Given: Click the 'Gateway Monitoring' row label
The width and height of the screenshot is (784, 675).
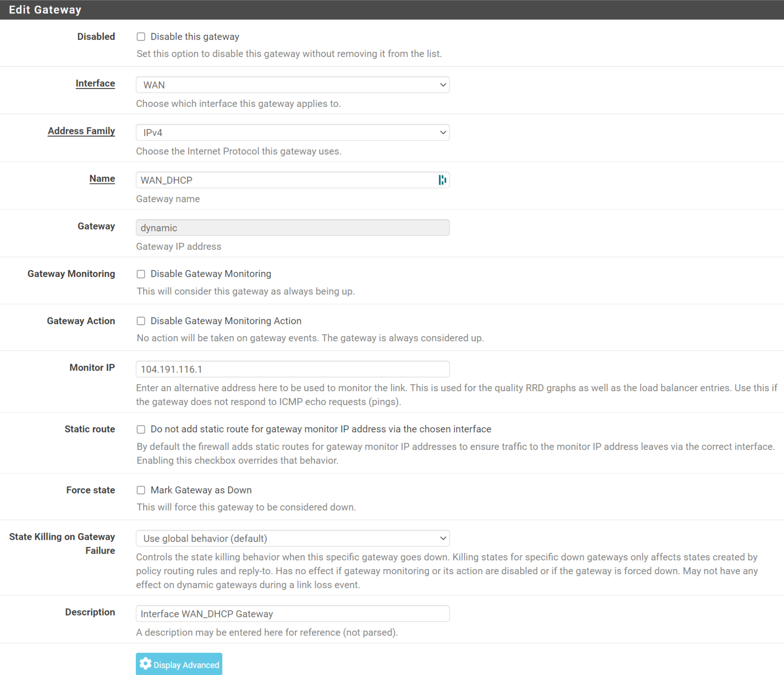Looking at the screenshot, I should (71, 274).
